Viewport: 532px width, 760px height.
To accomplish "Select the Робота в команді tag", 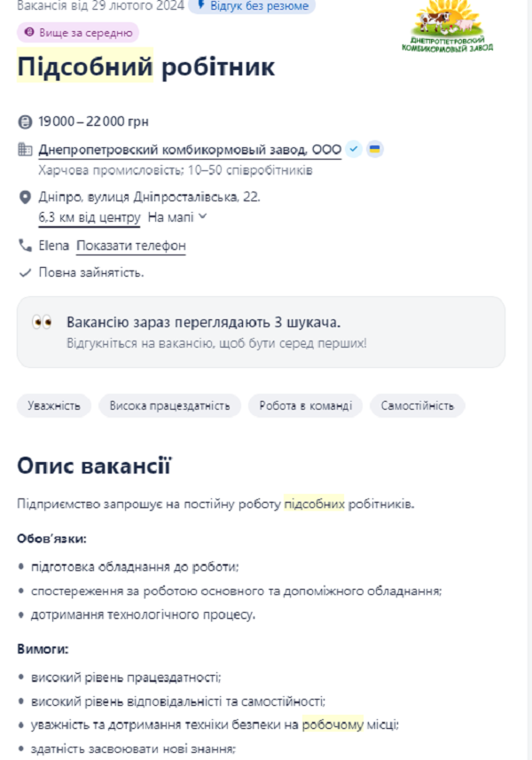I will pyautogui.click(x=305, y=406).
